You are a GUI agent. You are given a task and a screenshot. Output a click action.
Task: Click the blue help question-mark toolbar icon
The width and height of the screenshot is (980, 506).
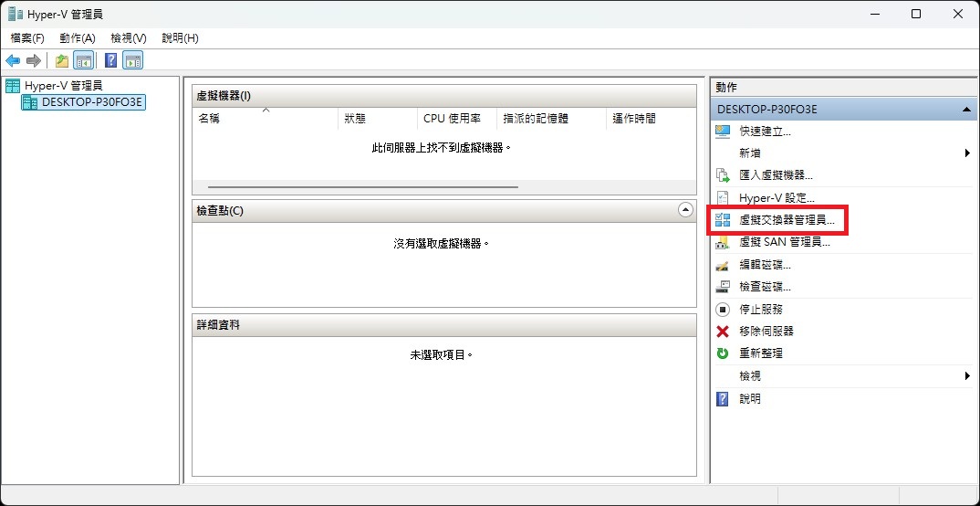tap(110, 60)
